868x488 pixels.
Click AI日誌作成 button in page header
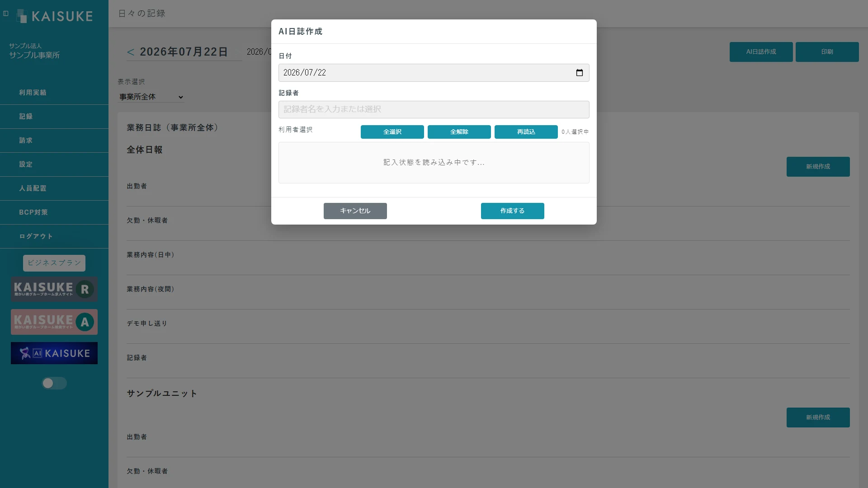point(761,52)
